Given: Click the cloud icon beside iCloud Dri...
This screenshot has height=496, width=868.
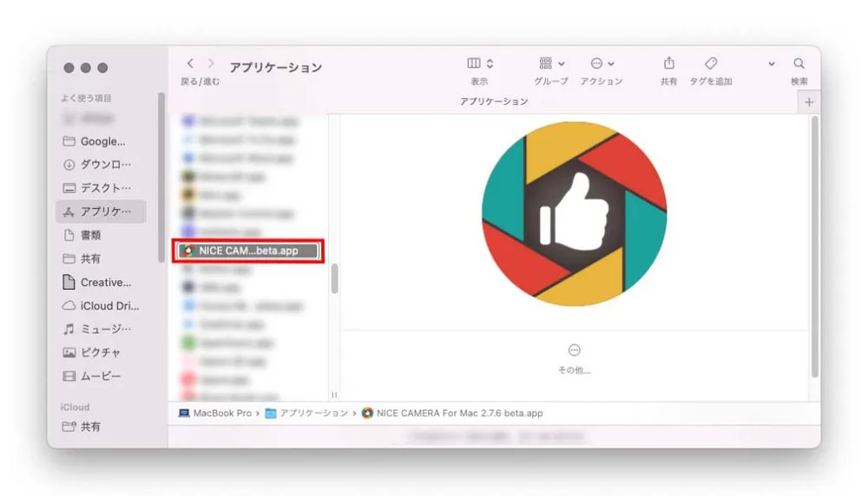Looking at the screenshot, I should tap(69, 306).
